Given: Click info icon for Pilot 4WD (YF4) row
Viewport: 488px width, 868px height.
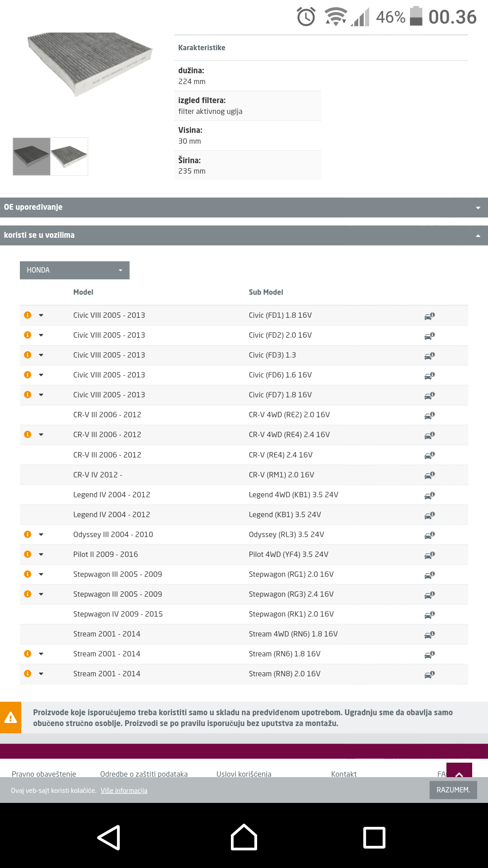Looking at the screenshot, I should coord(28,554).
